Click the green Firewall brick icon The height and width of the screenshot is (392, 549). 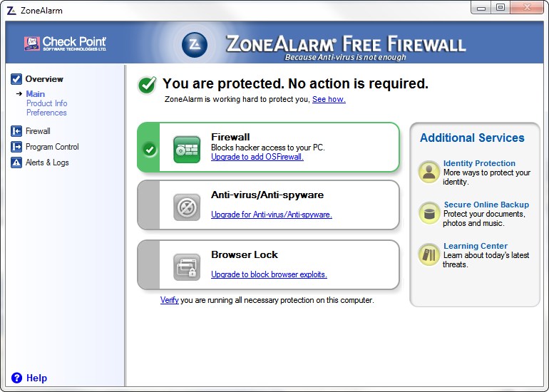[187, 150]
